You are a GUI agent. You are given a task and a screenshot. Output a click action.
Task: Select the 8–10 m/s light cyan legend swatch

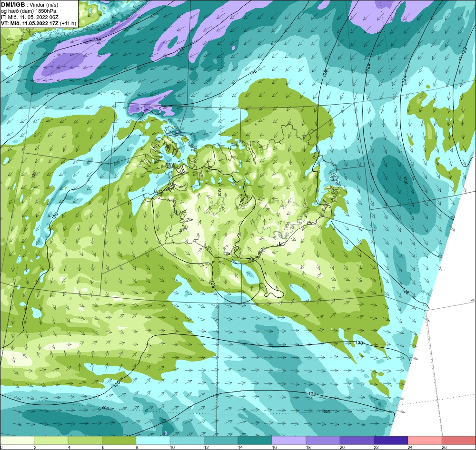point(153,440)
